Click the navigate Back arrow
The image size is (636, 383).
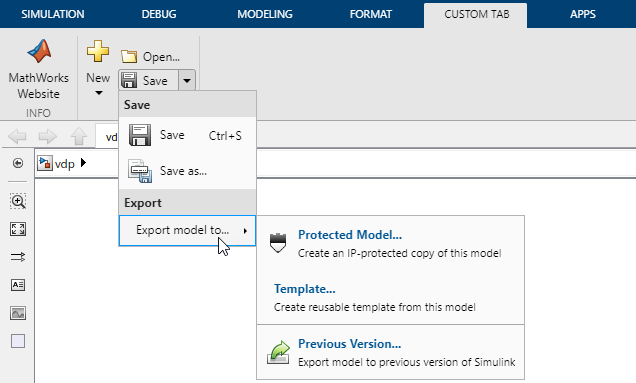(x=17, y=136)
